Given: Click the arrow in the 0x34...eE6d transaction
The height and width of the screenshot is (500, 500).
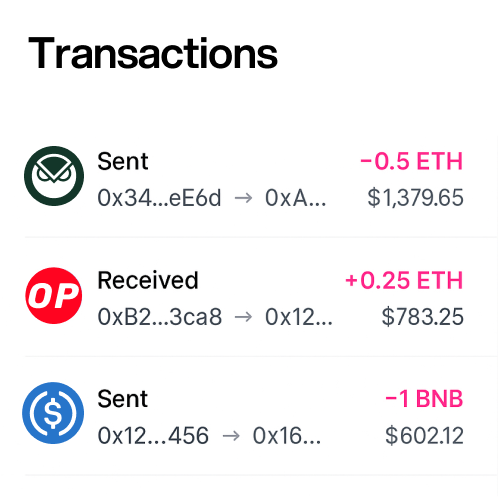Looking at the screenshot, I should 243,198.
